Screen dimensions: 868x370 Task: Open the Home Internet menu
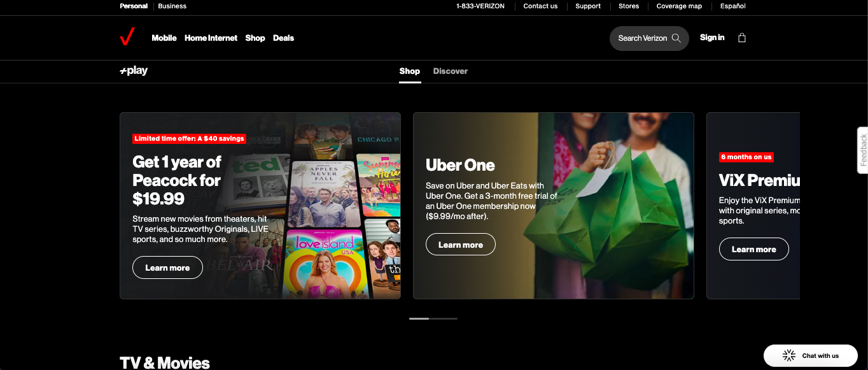(211, 38)
